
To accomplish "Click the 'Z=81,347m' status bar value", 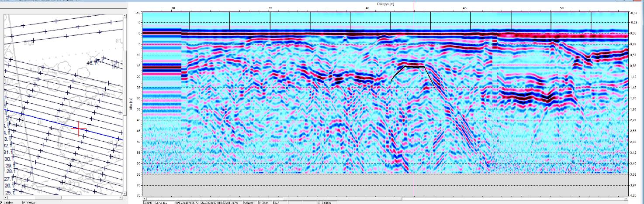I will (230, 202).
